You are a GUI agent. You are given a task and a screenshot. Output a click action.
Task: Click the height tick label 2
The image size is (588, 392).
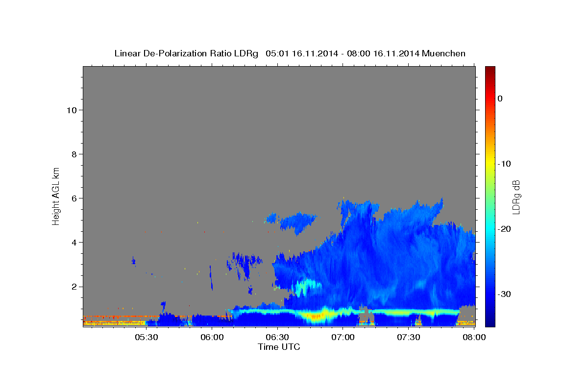[73, 287]
